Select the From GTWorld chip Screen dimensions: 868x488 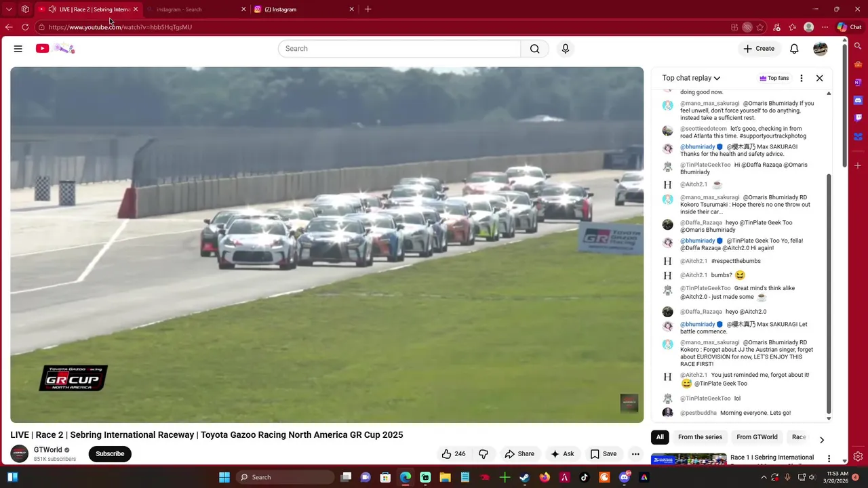point(757,437)
